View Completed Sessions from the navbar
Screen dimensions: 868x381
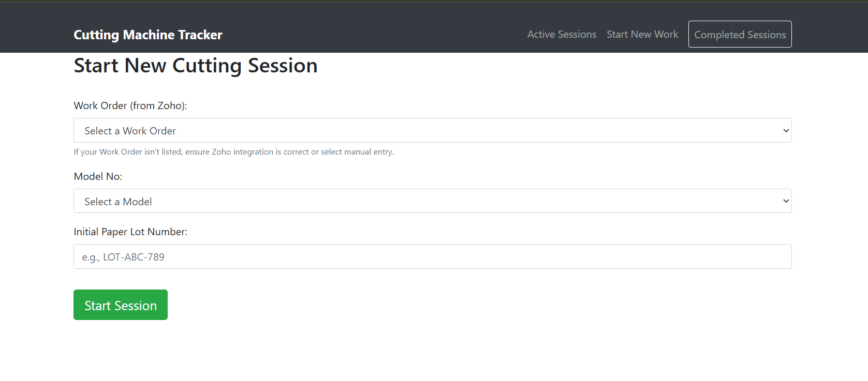740,35
